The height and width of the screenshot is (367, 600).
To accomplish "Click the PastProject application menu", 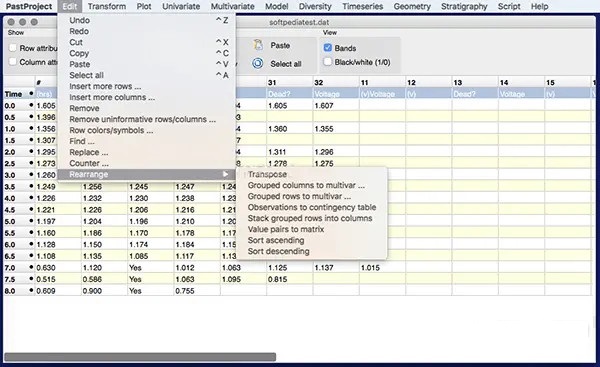I will point(29,7).
